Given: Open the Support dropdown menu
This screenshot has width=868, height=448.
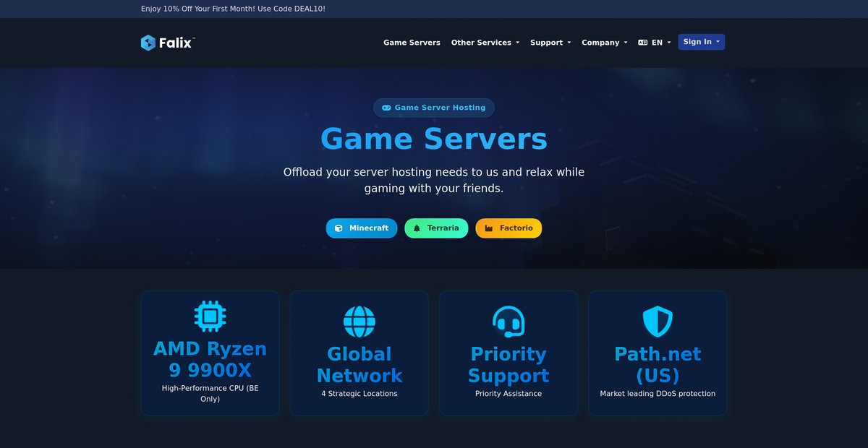Looking at the screenshot, I should [x=550, y=43].
